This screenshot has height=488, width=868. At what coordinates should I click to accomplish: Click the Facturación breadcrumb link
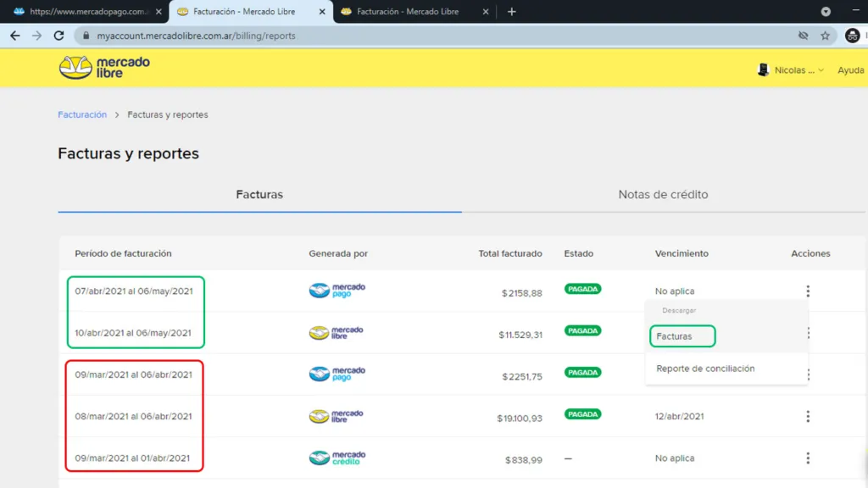81,114
